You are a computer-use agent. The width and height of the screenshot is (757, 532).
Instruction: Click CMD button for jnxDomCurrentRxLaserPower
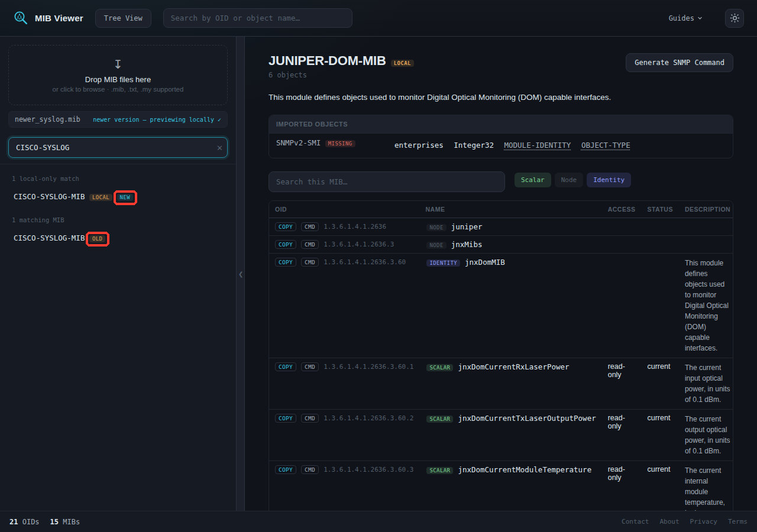click(310, 366)
